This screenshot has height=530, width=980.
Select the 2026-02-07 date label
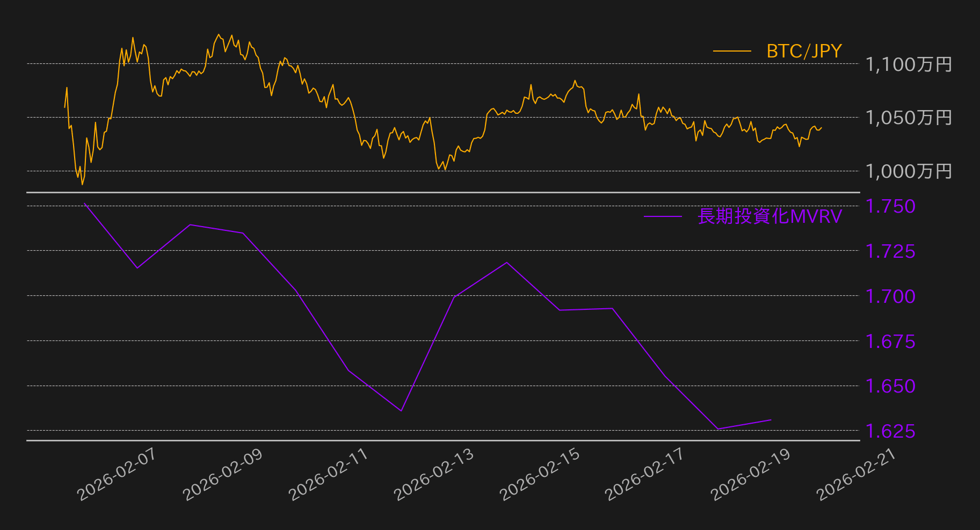pyautogui.click(x=117, y=474)
